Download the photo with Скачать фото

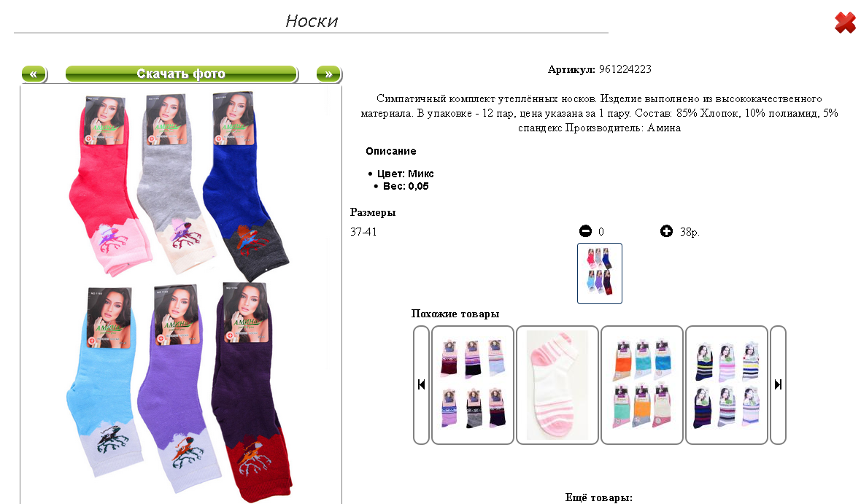pos(181,74)
